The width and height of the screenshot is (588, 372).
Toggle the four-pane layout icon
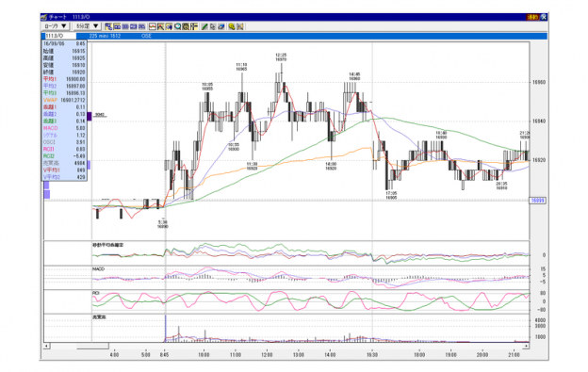[x=141, y=26]
